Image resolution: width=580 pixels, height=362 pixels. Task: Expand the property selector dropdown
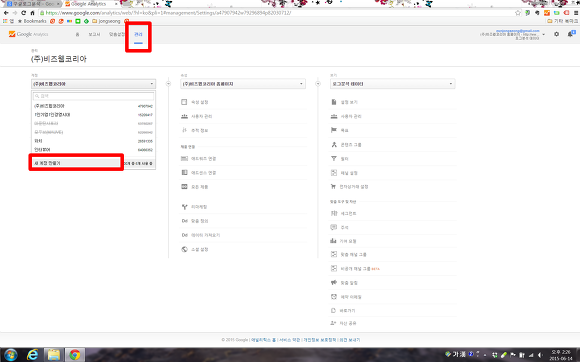[243, 84]
